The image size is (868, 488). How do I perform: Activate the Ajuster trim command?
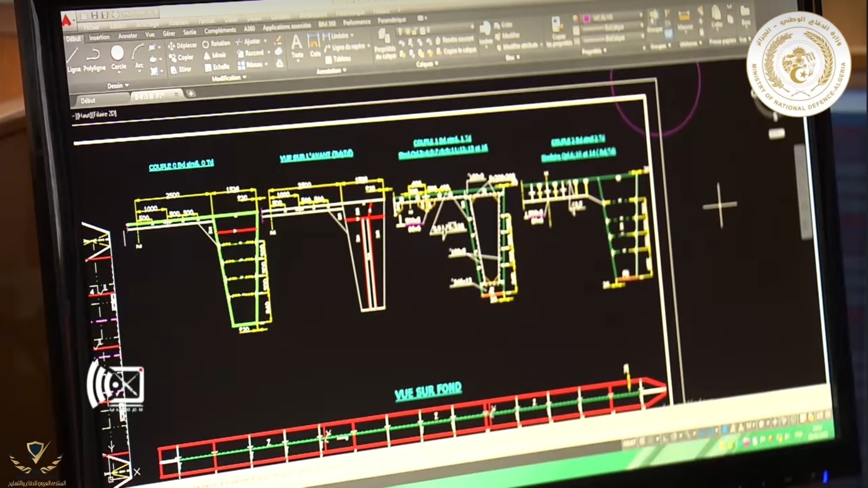click(x=248, y=42)
